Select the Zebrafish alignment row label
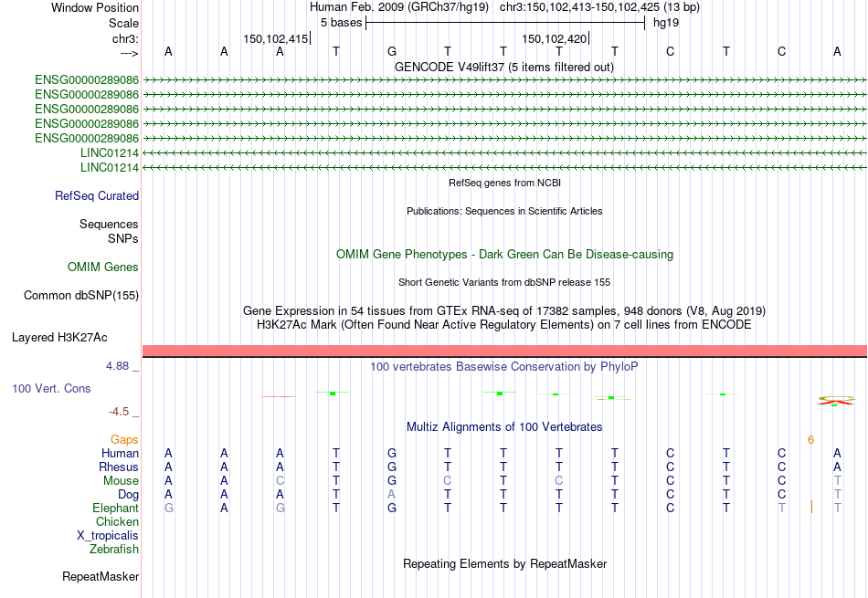 114,550
